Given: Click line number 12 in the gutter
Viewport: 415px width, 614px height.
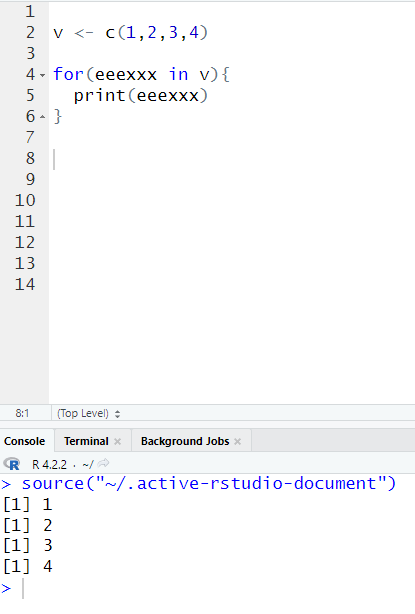Looking at the screenshot, I should (25, 242).
